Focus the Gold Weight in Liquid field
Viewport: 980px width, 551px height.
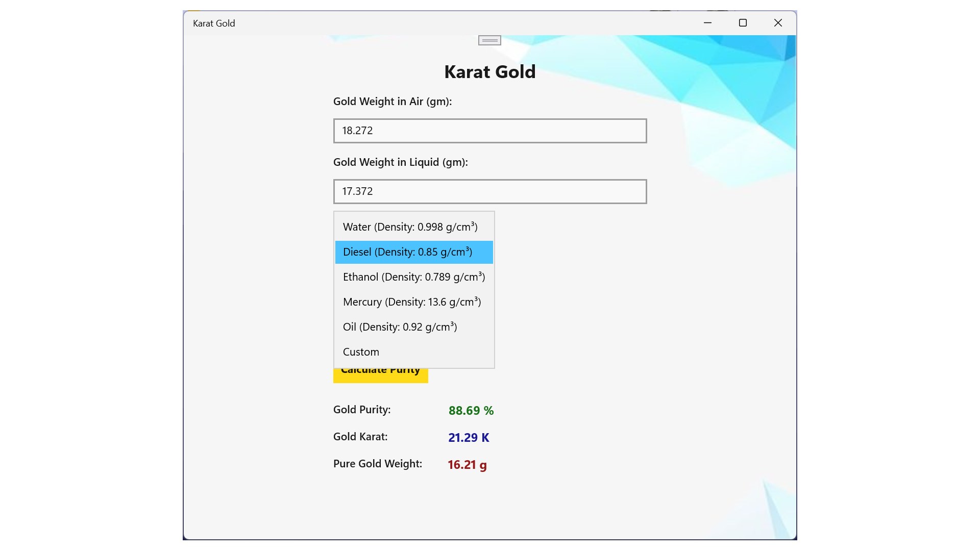pos(489,192)
